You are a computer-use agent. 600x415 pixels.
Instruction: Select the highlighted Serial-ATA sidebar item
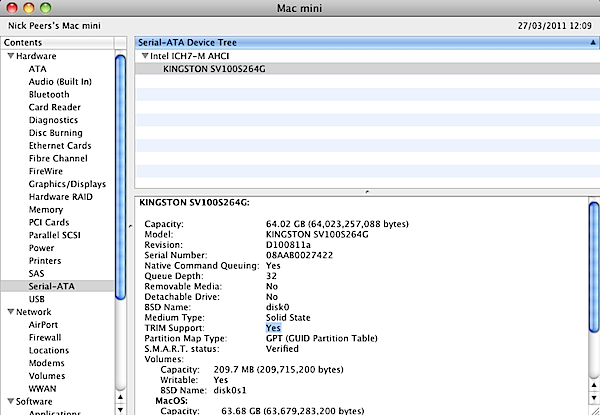[57, 286]
